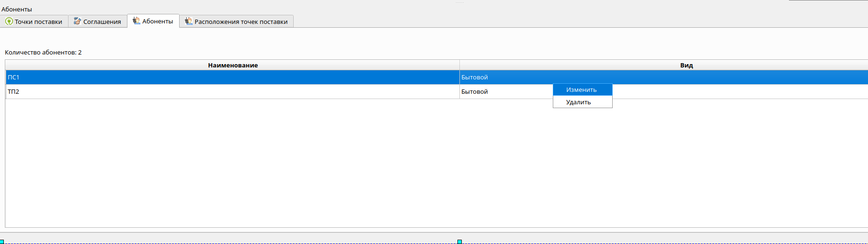Click the Соглашения tab icon

click(77, 22)
